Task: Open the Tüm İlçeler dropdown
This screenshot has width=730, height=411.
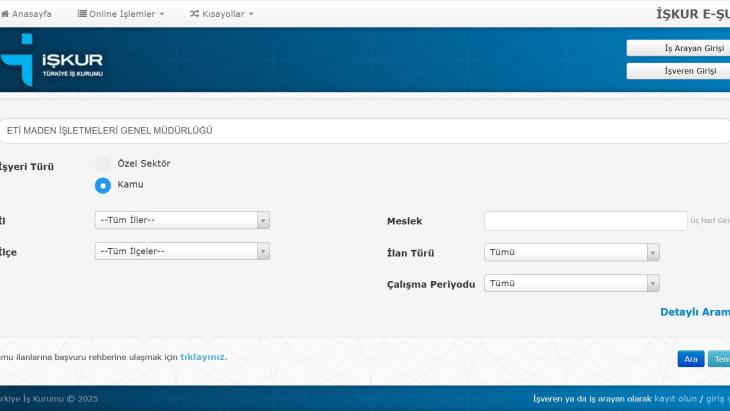Action: pyautogui.click(x=182, y=251)
